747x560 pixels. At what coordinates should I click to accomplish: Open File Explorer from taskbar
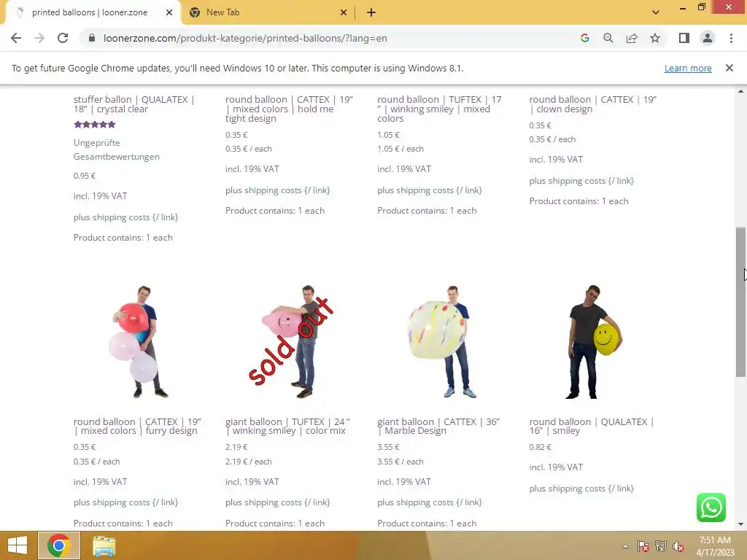coord(104,545)
